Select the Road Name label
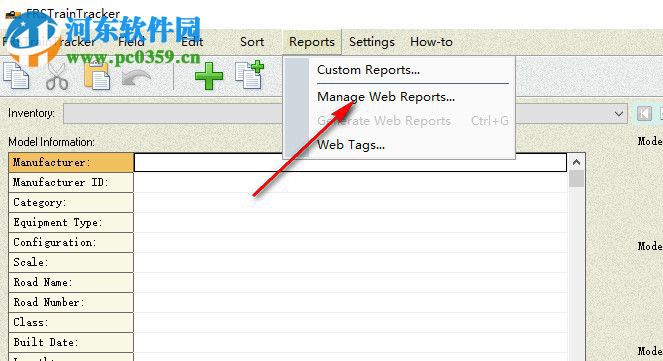This screenshot has width=663, height=361. coord(71,282)
